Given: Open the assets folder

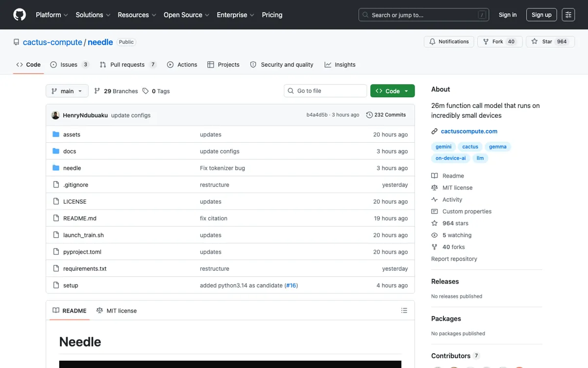Looking at the screenshot, I should tap(72, 134).
